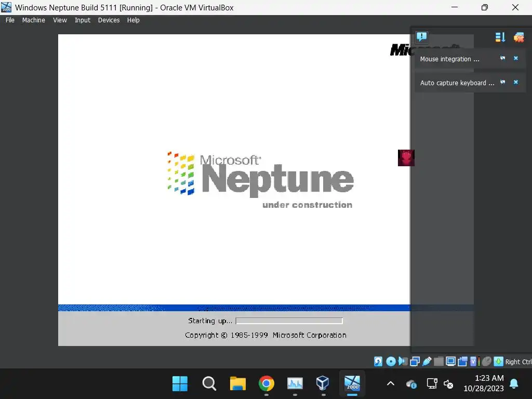Click don't-show-again icon for Auto capture keyboard

pos(503,82)
